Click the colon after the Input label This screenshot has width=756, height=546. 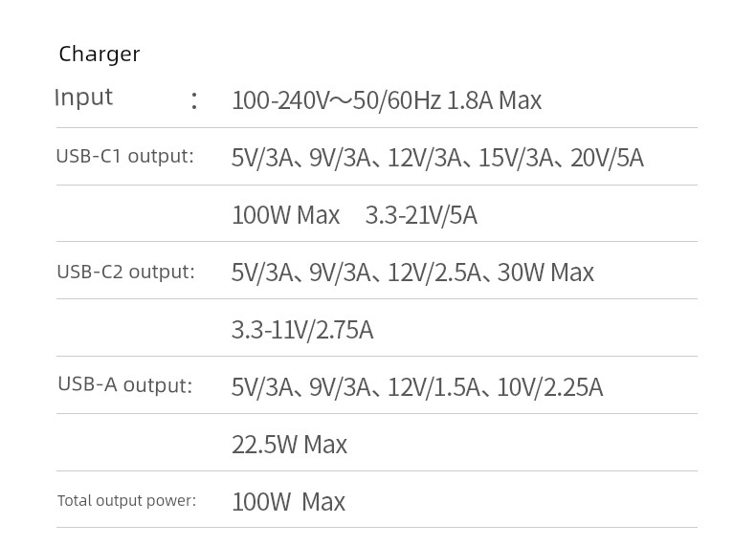[194, 100]
